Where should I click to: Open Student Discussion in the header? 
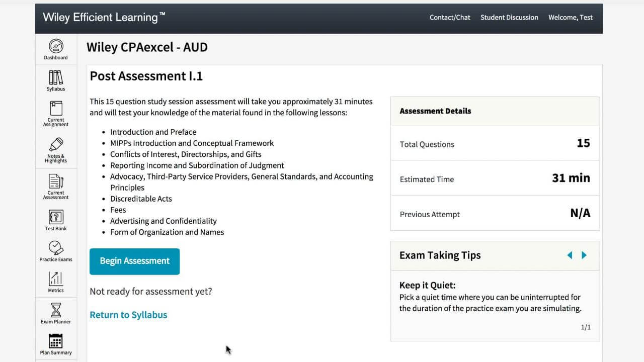click(509, 17)
